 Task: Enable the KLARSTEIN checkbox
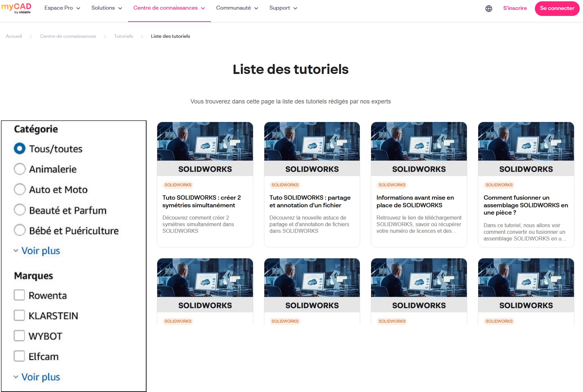19,315
